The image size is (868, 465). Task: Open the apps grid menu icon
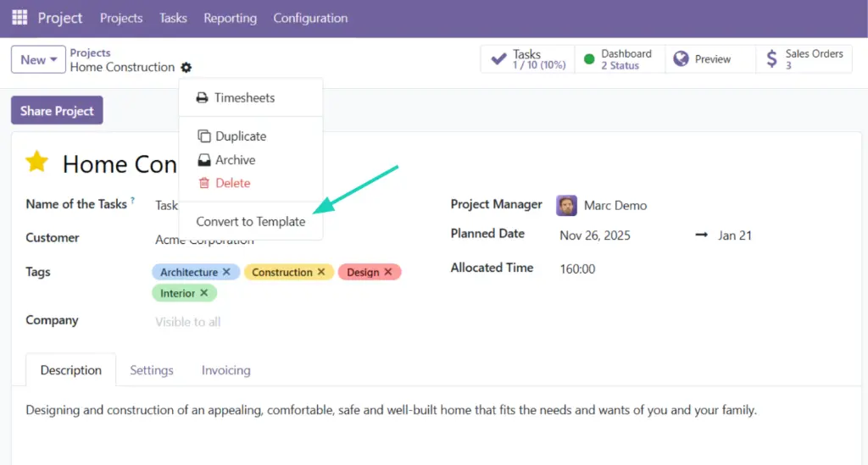pyautogui.click(x=19, y=18)
